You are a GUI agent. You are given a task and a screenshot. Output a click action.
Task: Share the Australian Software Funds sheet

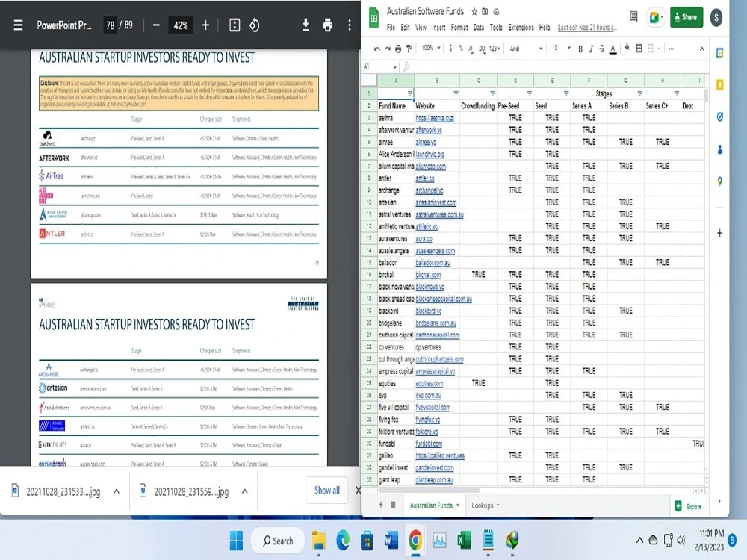click(x=686, y=17)
